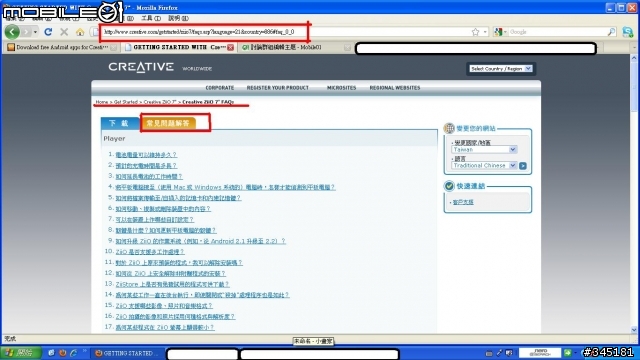640x360 pixels.
Task: Reload the current page
Action: point(48,31)
